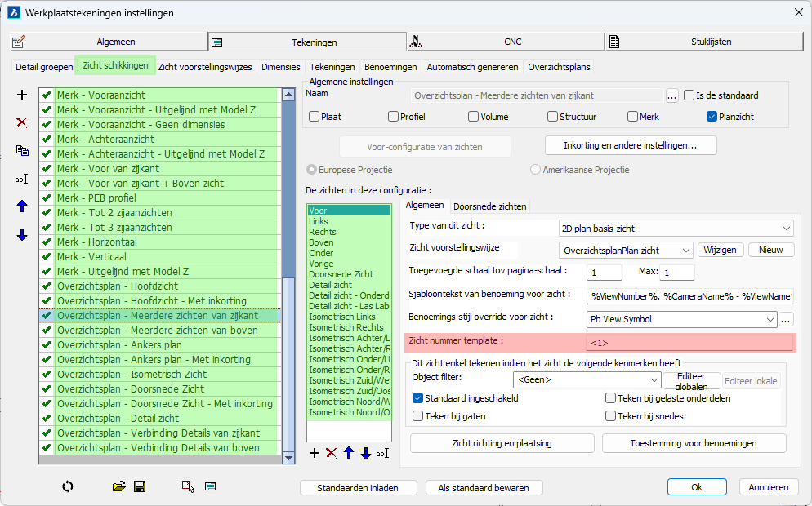Open the Type van dit zicht dropdown
Viewport: 812px width, 506px height.
coord(676,228)
